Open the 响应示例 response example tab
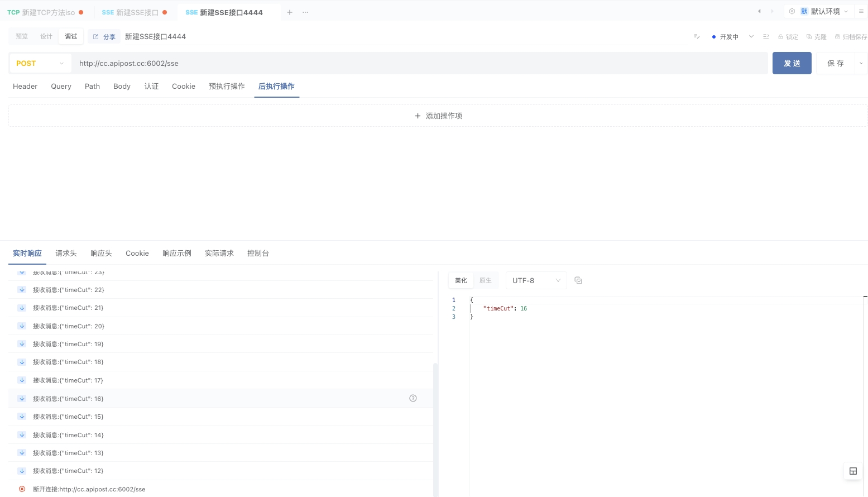Screen dimensions: 868x497 (177, 254)
